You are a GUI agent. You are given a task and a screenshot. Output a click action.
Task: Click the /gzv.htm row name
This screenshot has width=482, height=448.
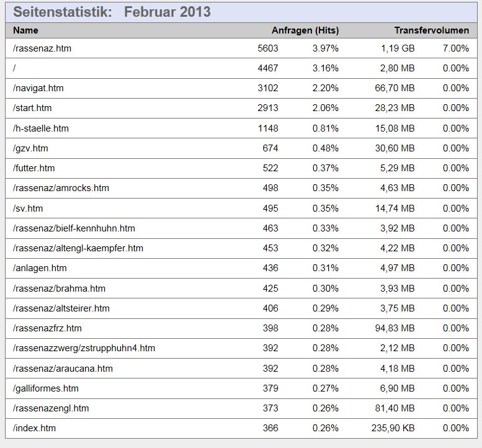pyautogui.click(x=30, y=148)
